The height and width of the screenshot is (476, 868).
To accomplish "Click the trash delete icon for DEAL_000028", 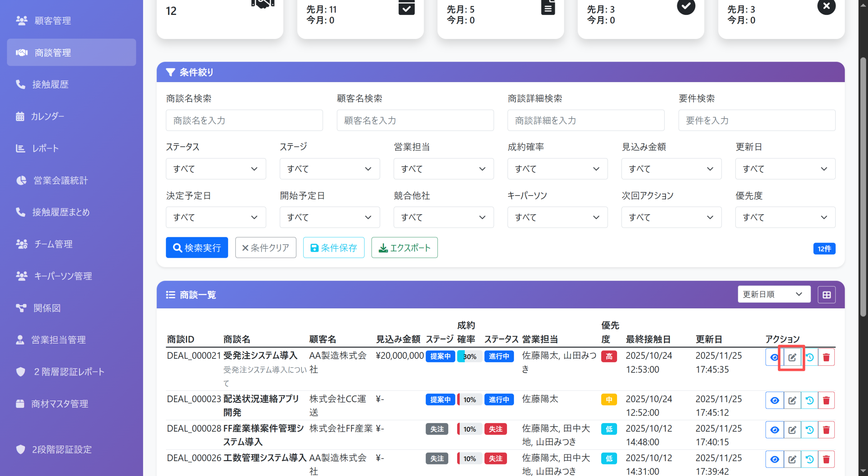I will [x=826, y=429].
